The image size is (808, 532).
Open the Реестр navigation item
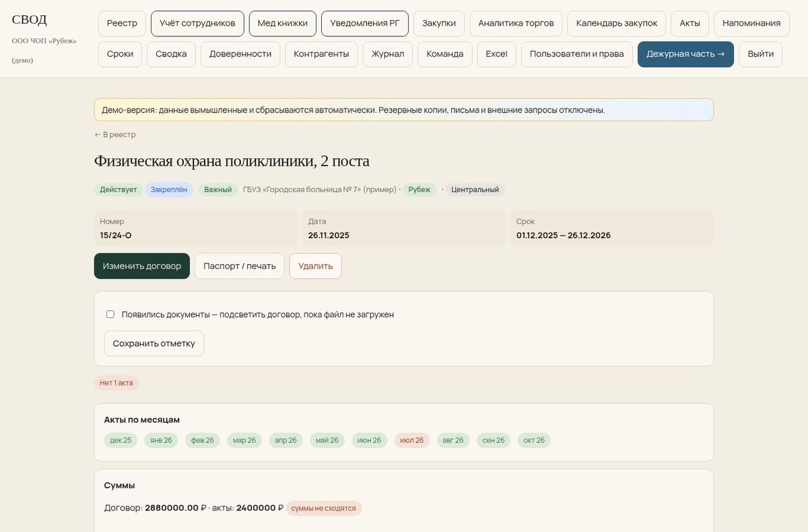122,24
